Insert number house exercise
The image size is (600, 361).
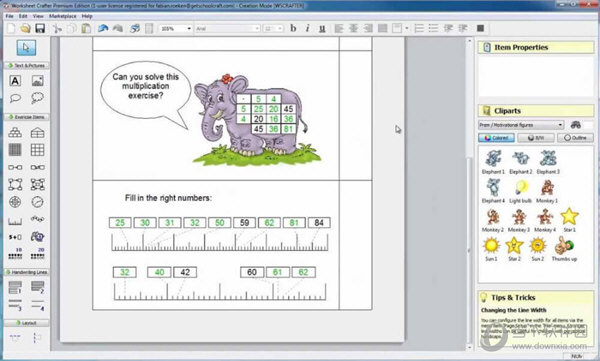[38, 133]
